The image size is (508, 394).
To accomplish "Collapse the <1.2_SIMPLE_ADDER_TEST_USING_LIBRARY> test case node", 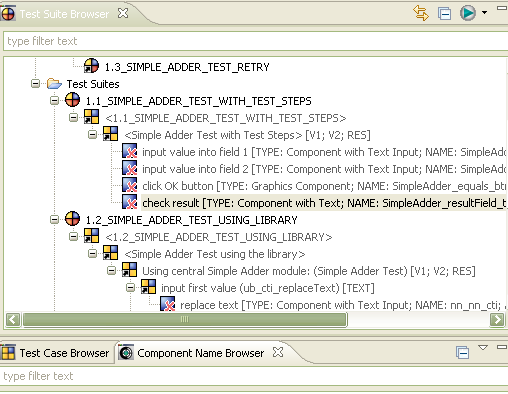I will point(73,236).
